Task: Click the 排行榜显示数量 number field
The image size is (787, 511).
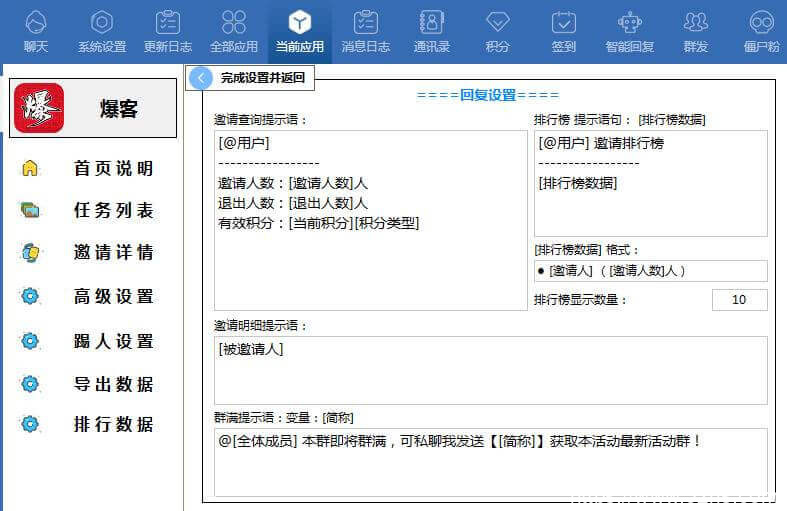Action: (x=739, y=300)
